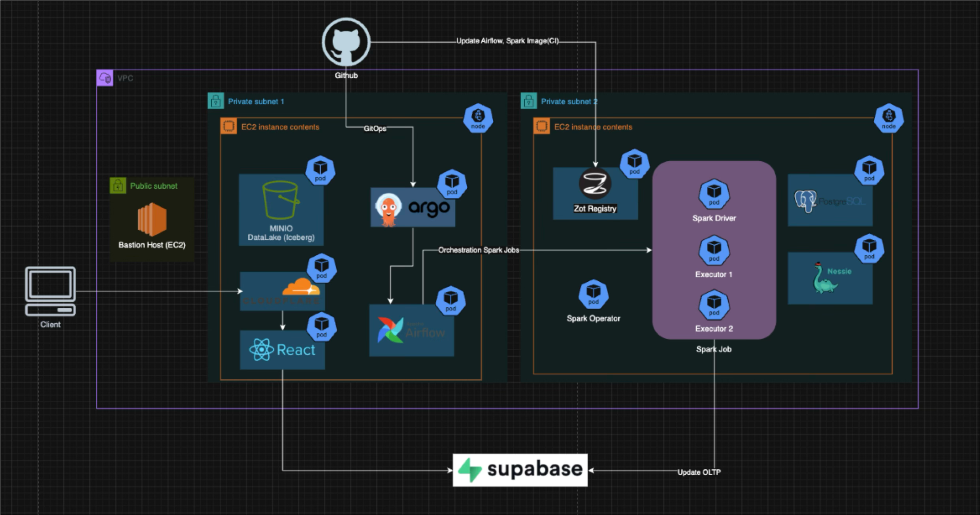This screenshot has height=515, width=980.
Task: Select the pod badge on Airflow box
Action: coord(450,301)
